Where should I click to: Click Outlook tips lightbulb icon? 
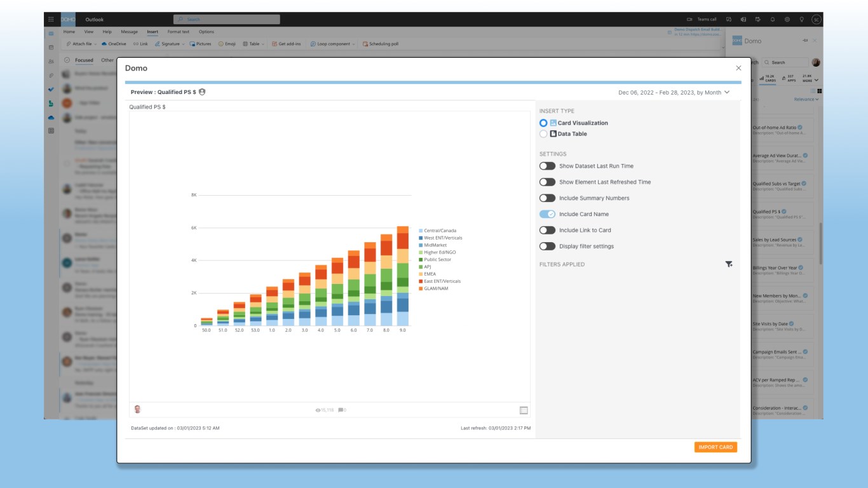[802, 20]
